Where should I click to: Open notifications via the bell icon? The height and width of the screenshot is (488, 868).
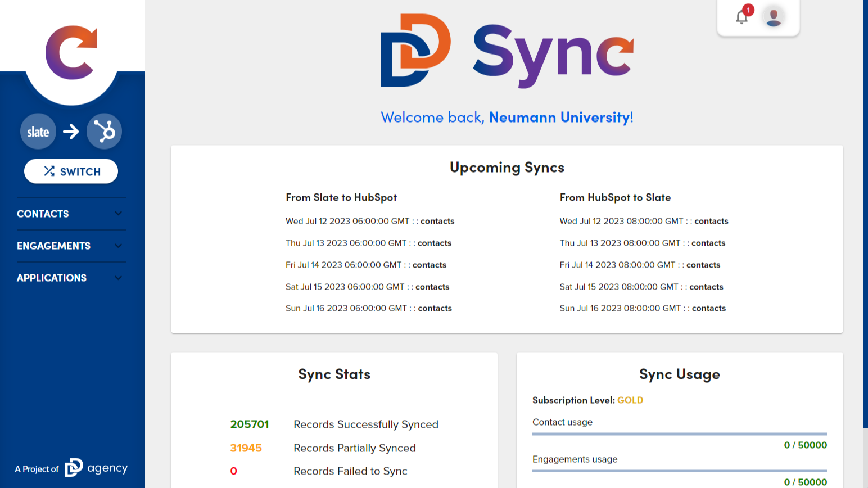point(741,17)
